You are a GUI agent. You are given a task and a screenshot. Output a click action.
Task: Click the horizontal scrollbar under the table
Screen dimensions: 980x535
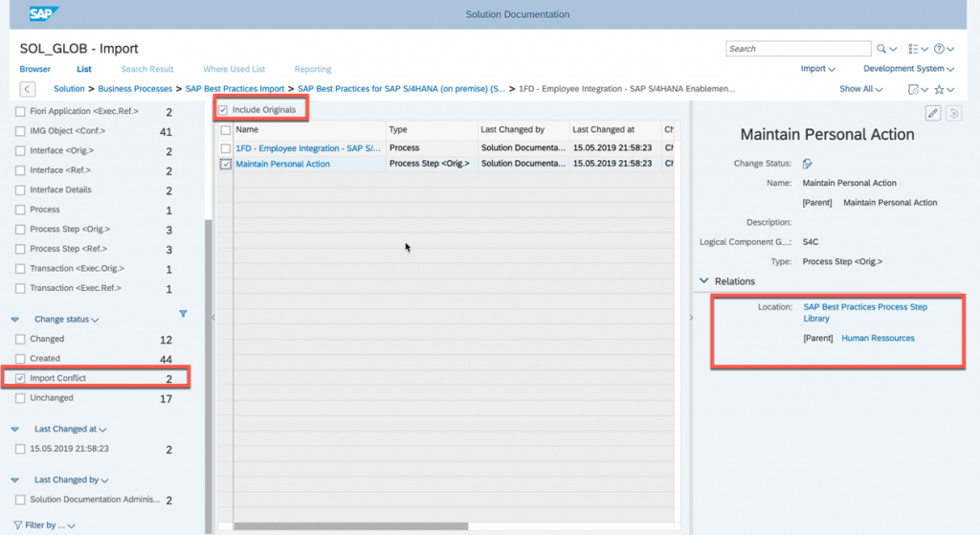click(x=350, y=526)
